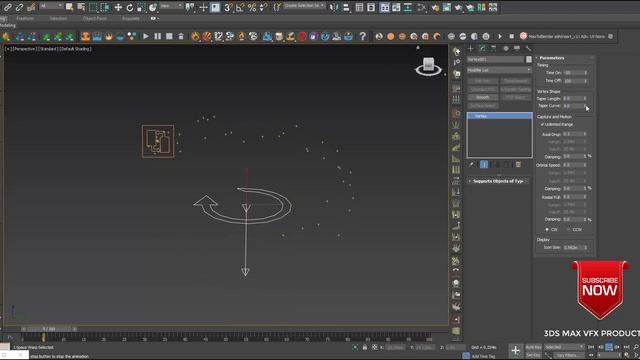Click the Mirror tool icon
Image resolution: width=640 pixels, height=360 pixels.
coord(334,7)
